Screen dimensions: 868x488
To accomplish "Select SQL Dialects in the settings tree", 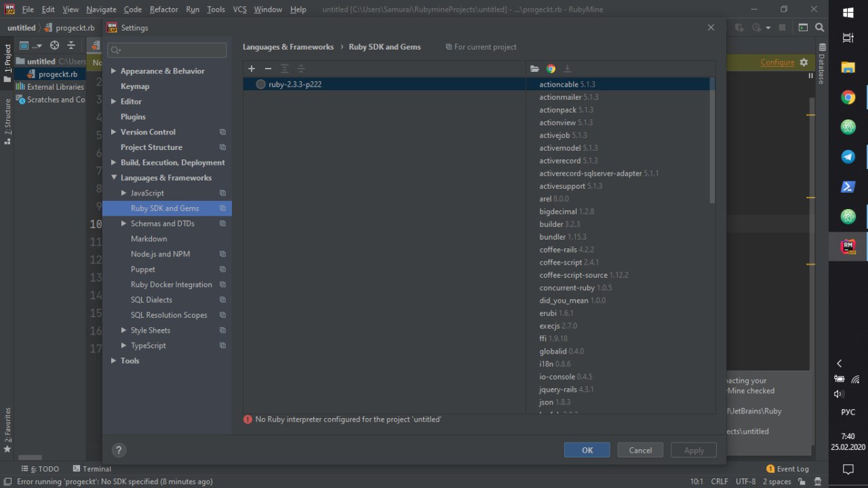I will coord(151,300).
